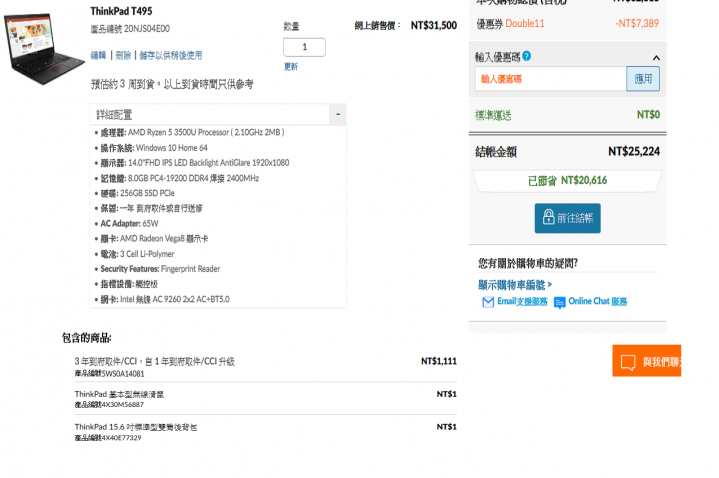Click the email envelope icon
The width and height of the screenshot is (719, 478).
488,302
